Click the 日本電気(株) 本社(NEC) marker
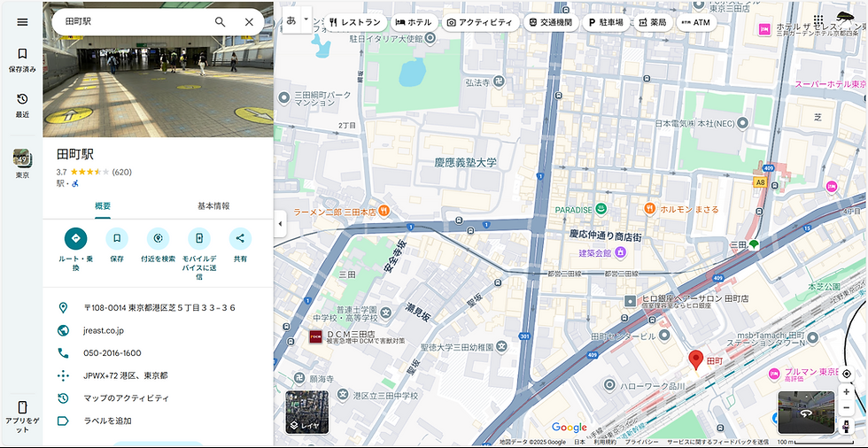This screenshot has height=448, width=868. click(743, 123)
